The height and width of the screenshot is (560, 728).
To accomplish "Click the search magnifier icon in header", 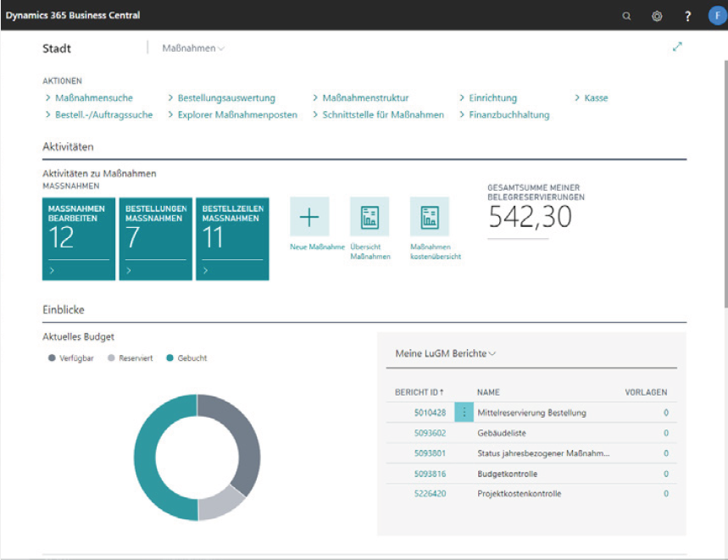I will pos(626,15).
